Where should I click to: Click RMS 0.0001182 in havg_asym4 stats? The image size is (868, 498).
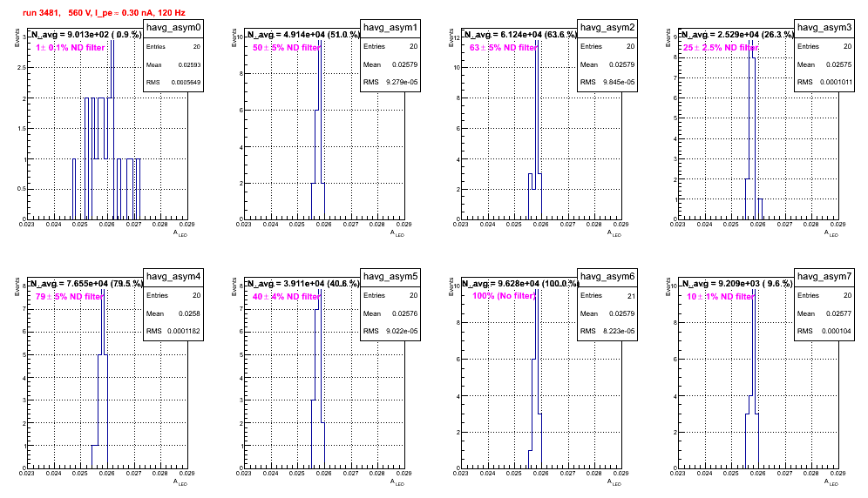pyautogui.click(x=173, y=331)
